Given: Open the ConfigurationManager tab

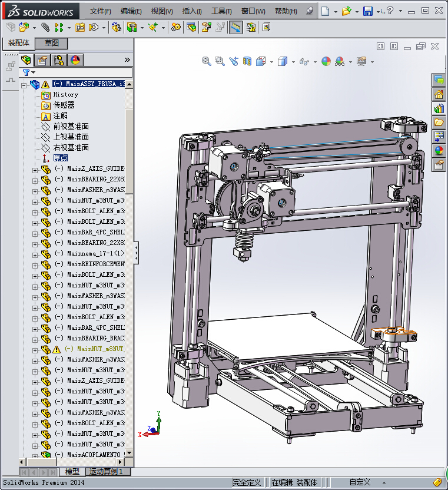Looking at the screenshot, I should pyautogui.click(x=59, y=60).
